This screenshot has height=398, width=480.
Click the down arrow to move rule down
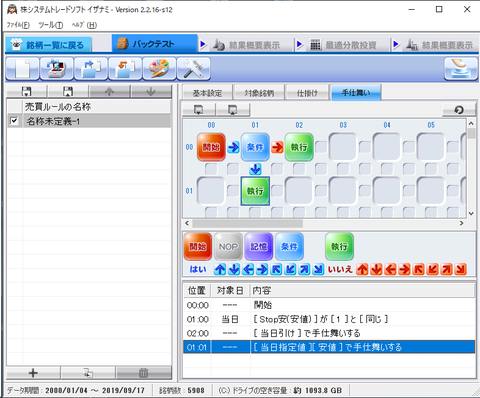pos(151,92)
